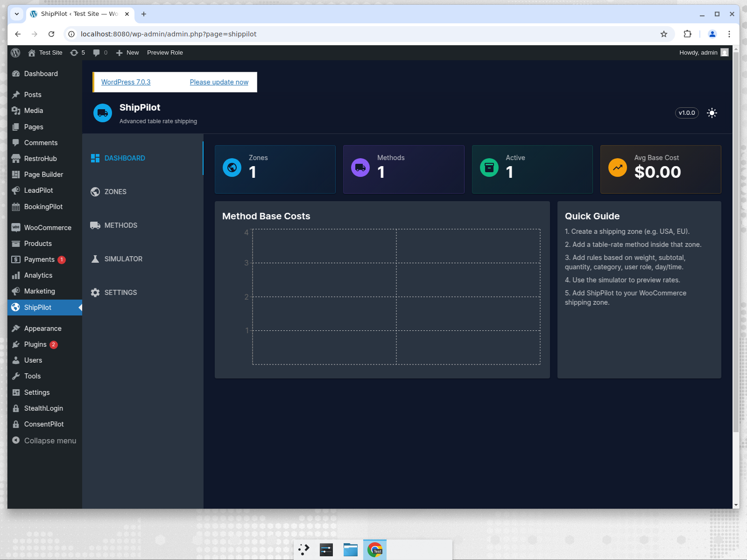
Task: Collapse the WordPress admin menu
Action: click(45, 441)
